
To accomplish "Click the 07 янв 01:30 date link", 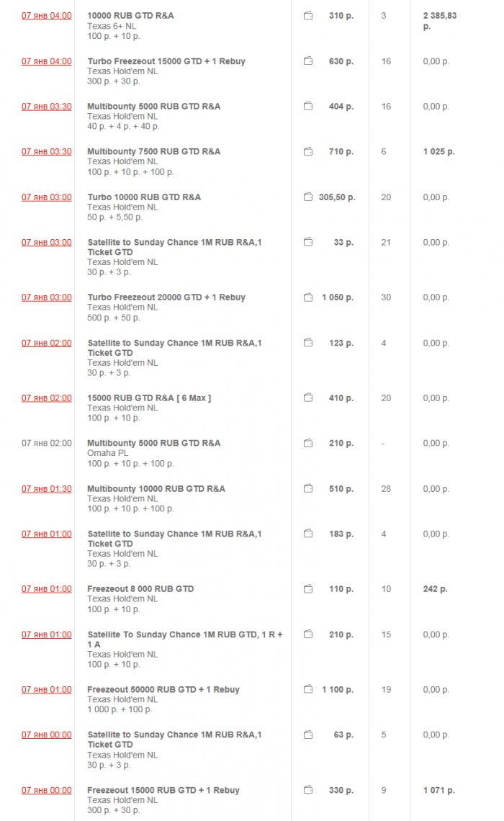I will tap(47, 488).
